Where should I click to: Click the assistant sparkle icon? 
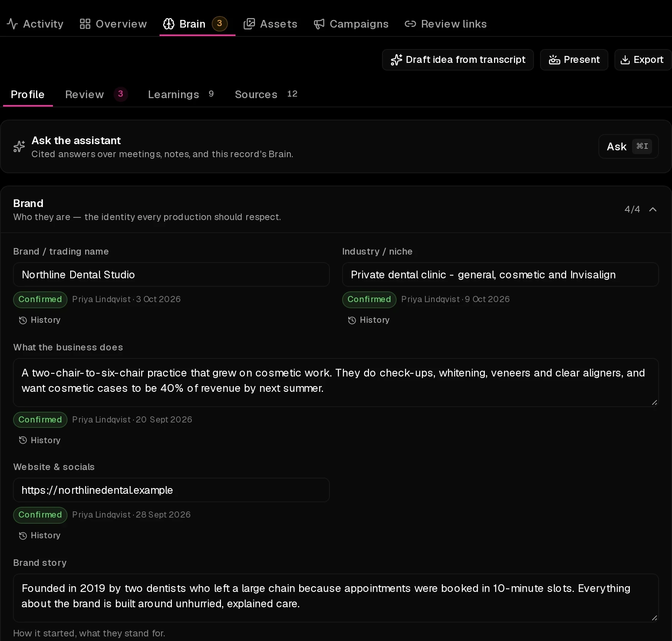pyautogui.click(x=19, y=146)
